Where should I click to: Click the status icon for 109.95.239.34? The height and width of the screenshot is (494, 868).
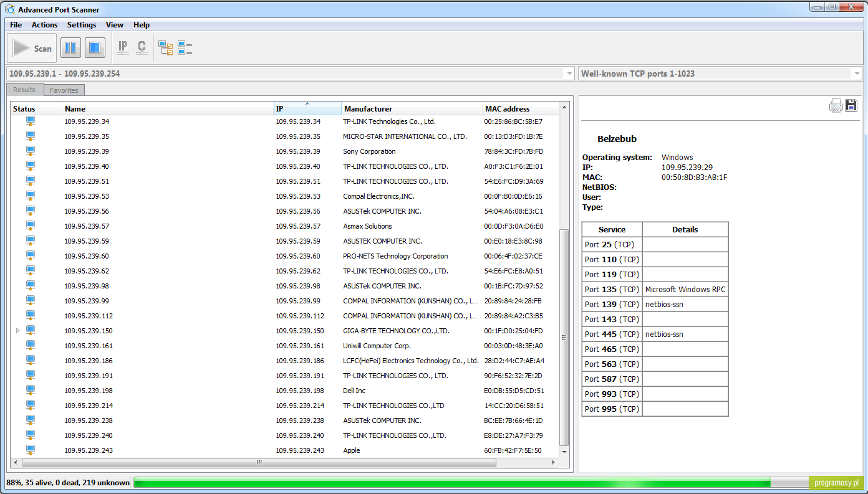[x=30, y=121]
